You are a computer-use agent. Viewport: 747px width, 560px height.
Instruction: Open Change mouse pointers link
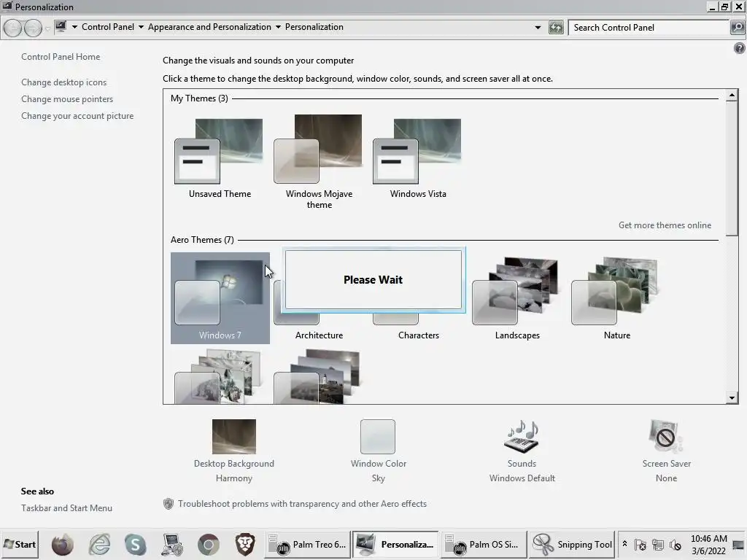point(67,99)
